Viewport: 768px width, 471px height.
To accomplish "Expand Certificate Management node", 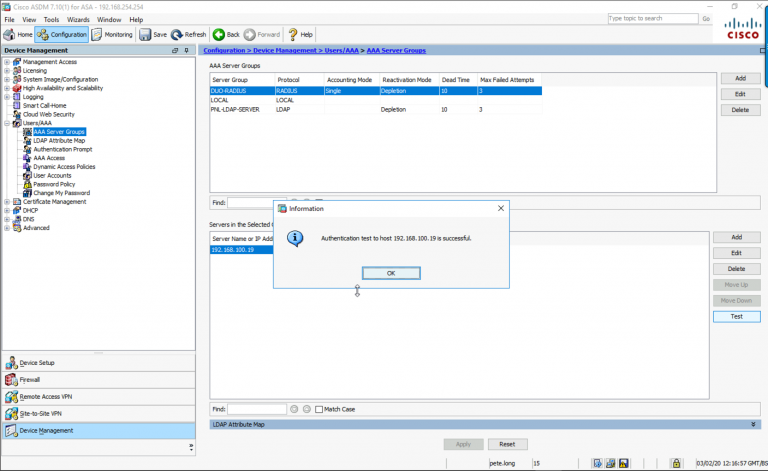I will pyautogui.click(x=7, y=202).
